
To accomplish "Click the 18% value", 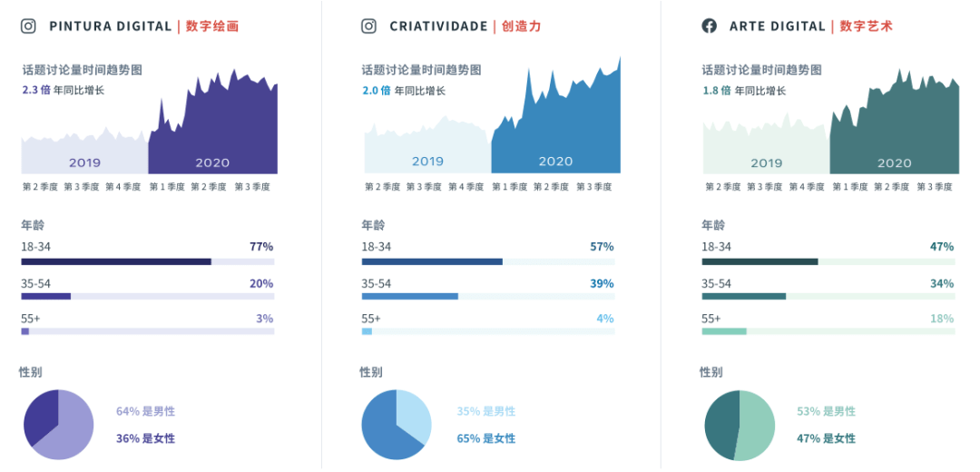I will [942, 319].
